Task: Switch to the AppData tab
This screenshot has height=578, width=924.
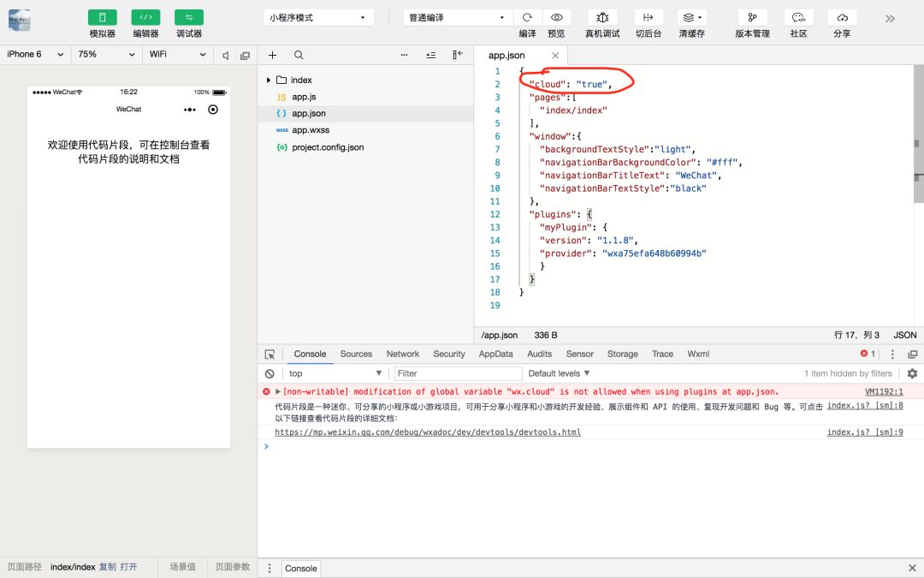Action: pos(495,354)
